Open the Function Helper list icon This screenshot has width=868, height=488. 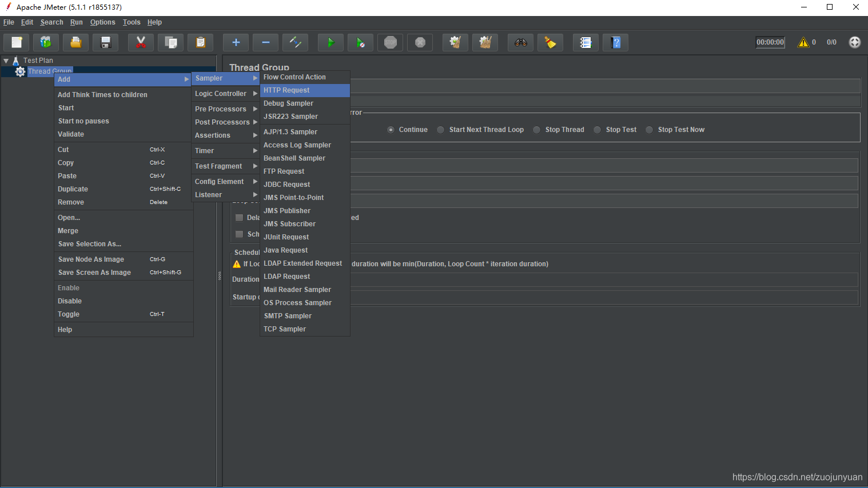point(586,42)
